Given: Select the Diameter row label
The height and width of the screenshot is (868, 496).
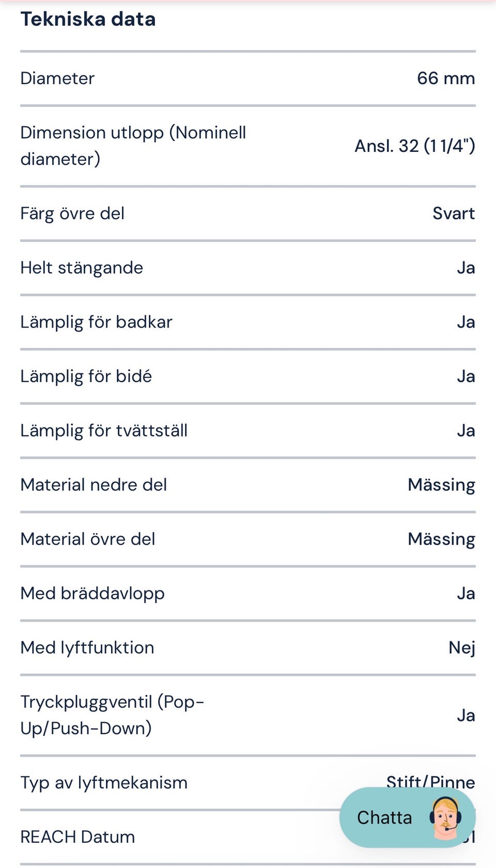Looking at the screenshot, I should click(x=57, y=79).
